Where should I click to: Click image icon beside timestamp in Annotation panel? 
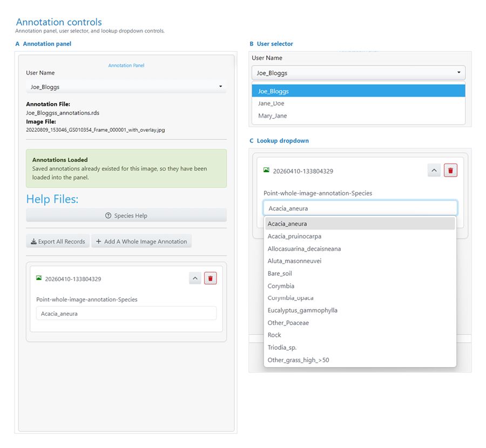tap(39, 278)
